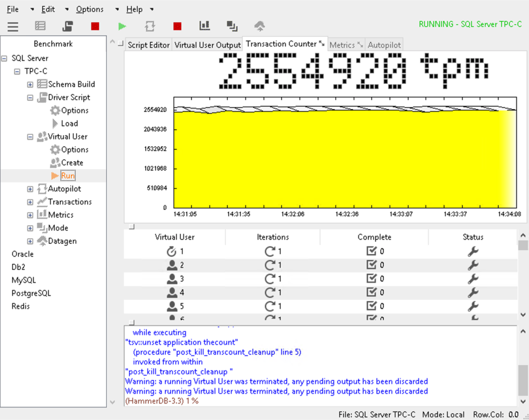This screenshot has width=529, height=420.
Task: Click the complete checkbox icon for Virtual User 2
Action: click(x=371, y=265)
